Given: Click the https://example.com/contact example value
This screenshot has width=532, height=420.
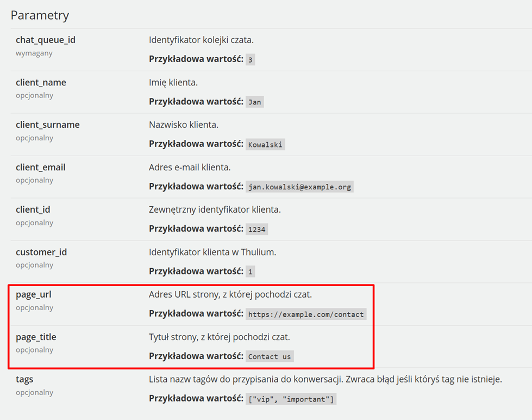Looking at the screenshot, I should pyautogui.click(x=306, y=314).
